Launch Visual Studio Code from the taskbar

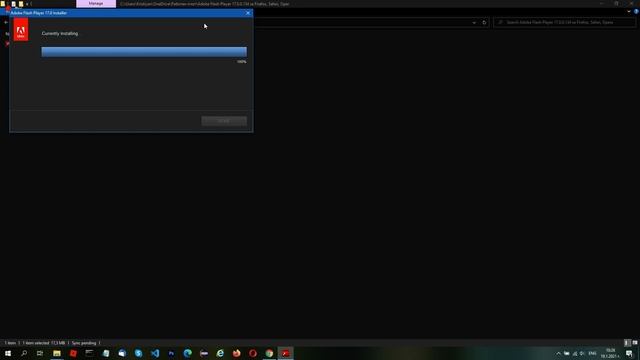(x=155, y=353)
